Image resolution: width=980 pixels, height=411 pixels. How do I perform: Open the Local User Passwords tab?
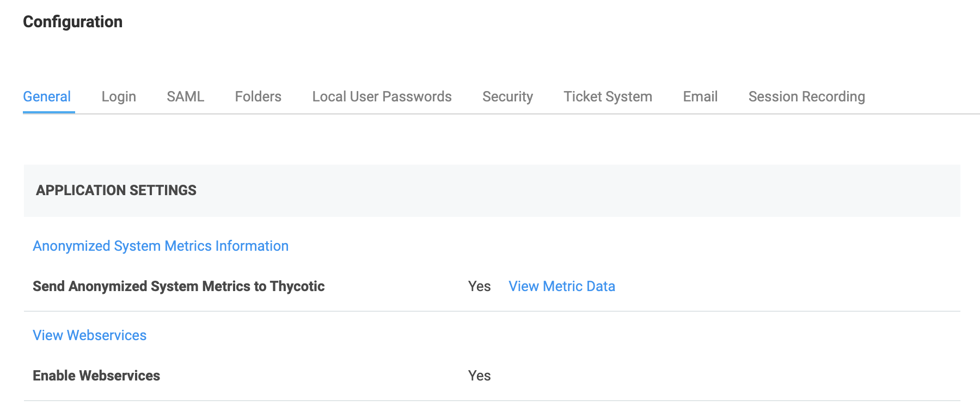[x=382, y=96]
